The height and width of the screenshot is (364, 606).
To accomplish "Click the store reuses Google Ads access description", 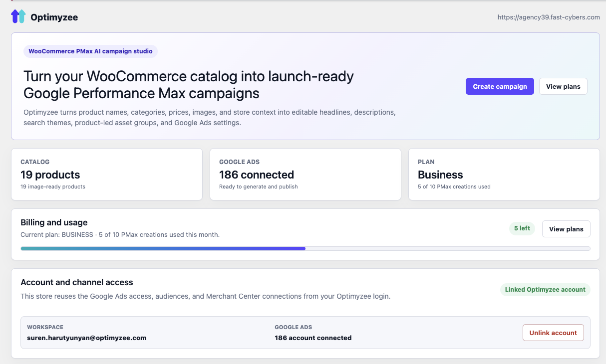I will 206,296.
